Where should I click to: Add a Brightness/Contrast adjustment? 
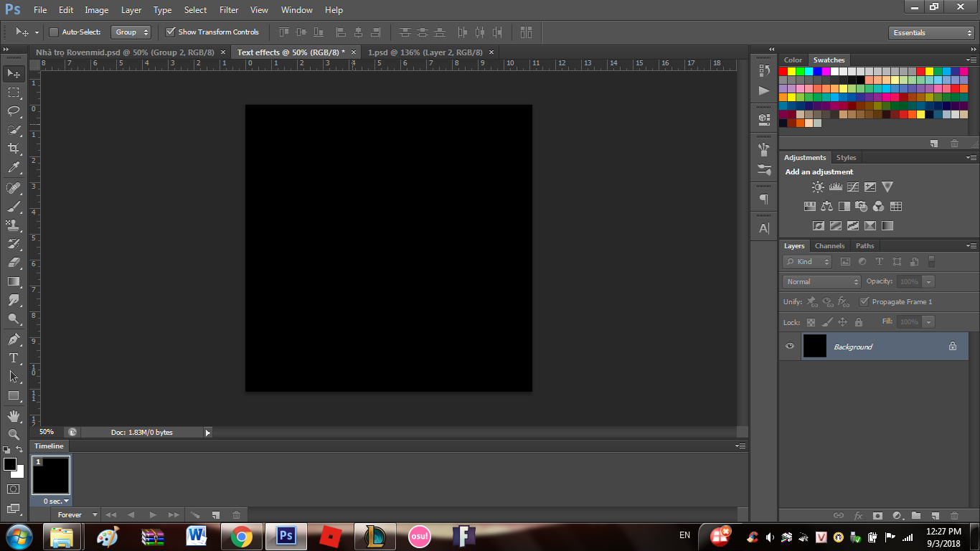tap(818, 187)
